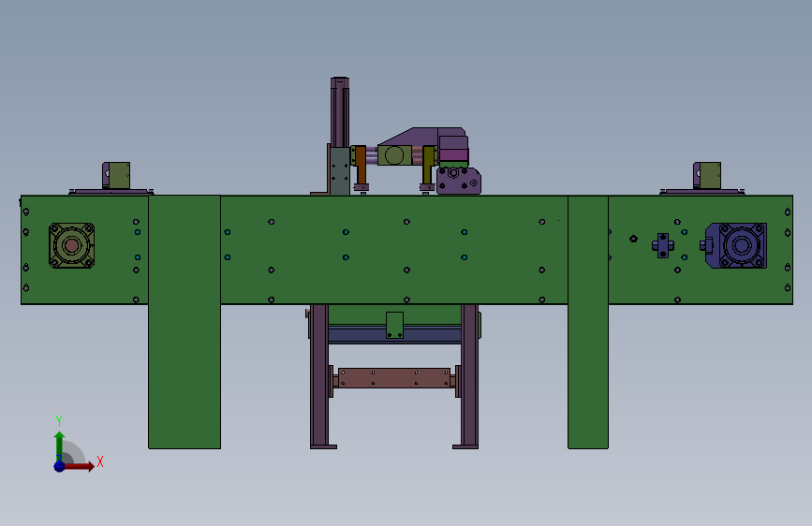Select the small blue clamp near right bearing
The image size is (812, 526).
pyautogui.click(x=663, y=245)
